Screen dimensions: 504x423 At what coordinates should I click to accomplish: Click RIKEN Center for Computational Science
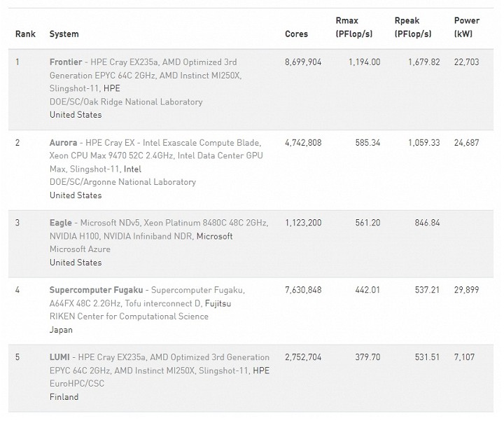click(x=129, y=317)
